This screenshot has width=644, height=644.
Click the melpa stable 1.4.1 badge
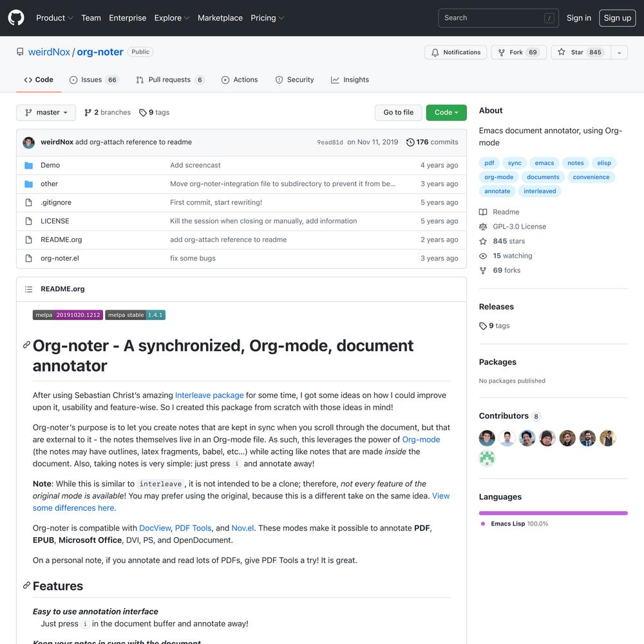pyautogui.click(x=135, y=315)
